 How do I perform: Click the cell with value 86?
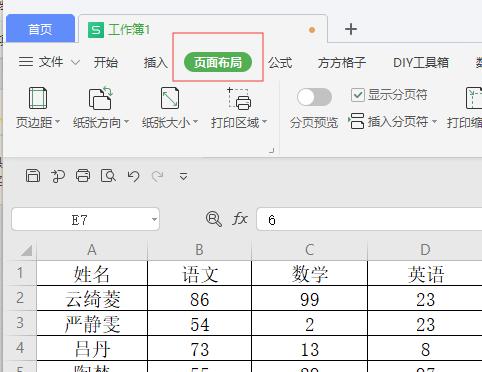coord(199,298)
